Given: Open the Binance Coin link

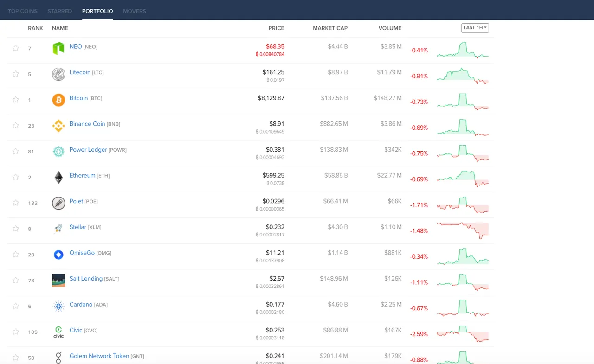Looking at the screenshot, I should pyautogui.click(x=87, y=124).
